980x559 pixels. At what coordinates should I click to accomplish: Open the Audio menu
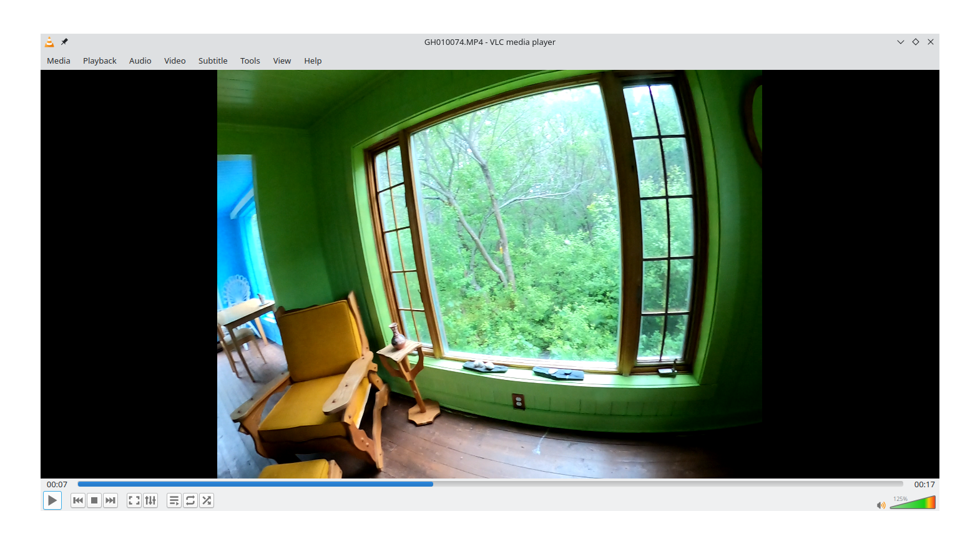click(140, 61)
